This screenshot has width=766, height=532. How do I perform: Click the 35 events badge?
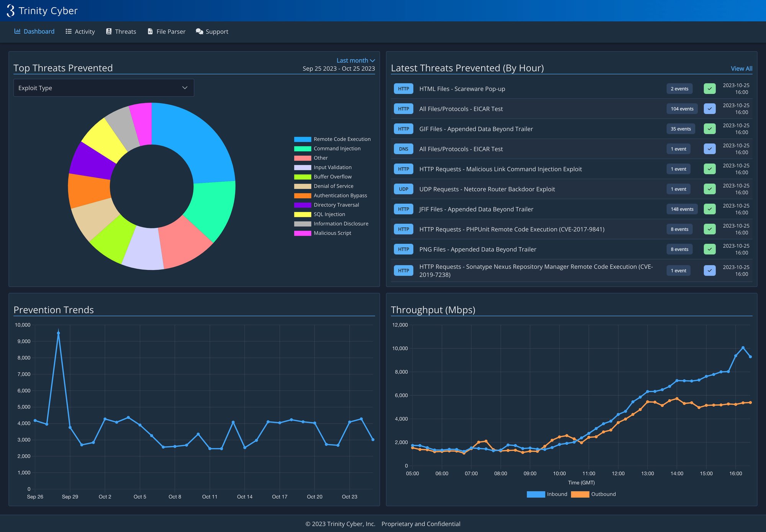(x=681, y=129)
